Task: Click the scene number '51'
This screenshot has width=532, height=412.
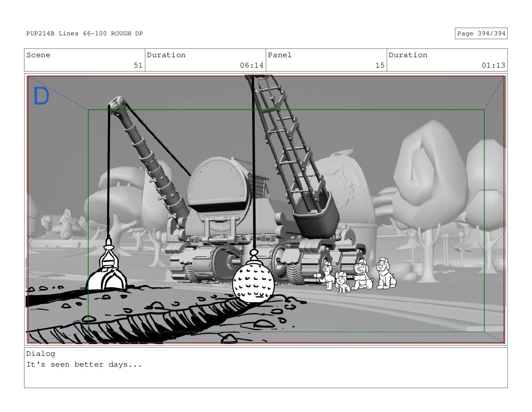Action: [x=138, y=65]
